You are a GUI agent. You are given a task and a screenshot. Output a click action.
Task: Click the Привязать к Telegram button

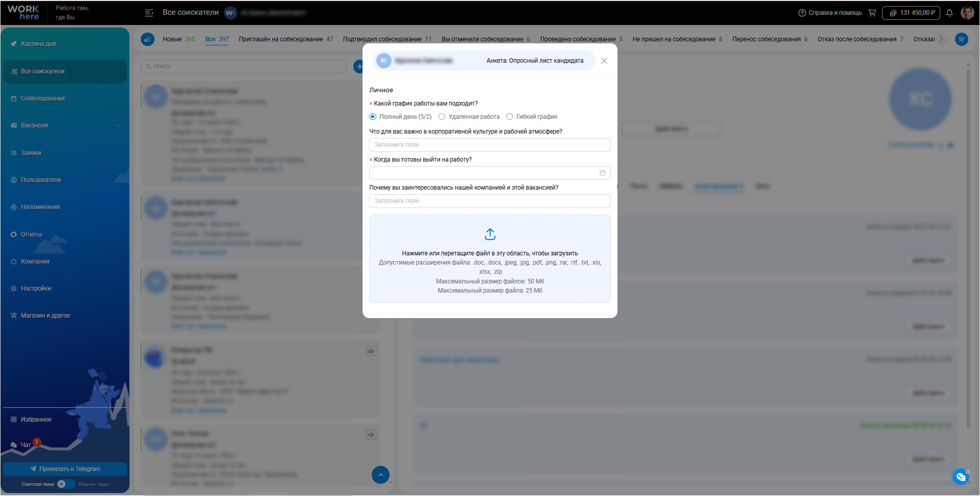coord(65,469)
